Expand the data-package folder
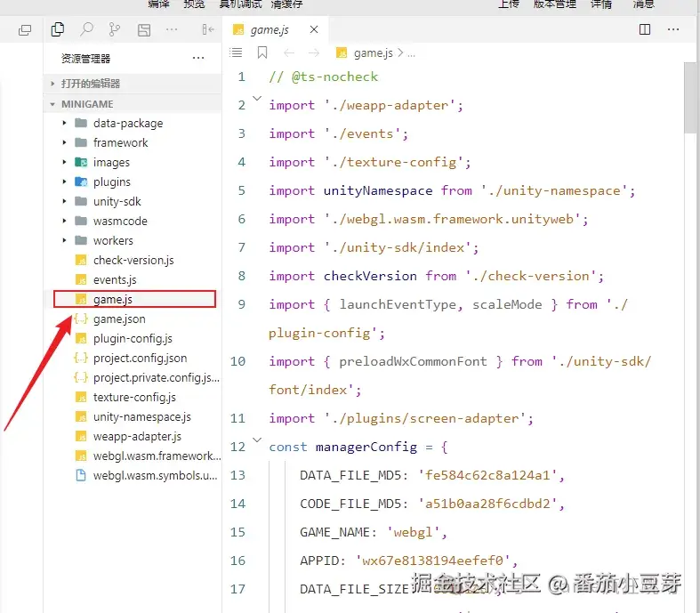This screenshot has height=613, width=700. [x=133, y=124]
